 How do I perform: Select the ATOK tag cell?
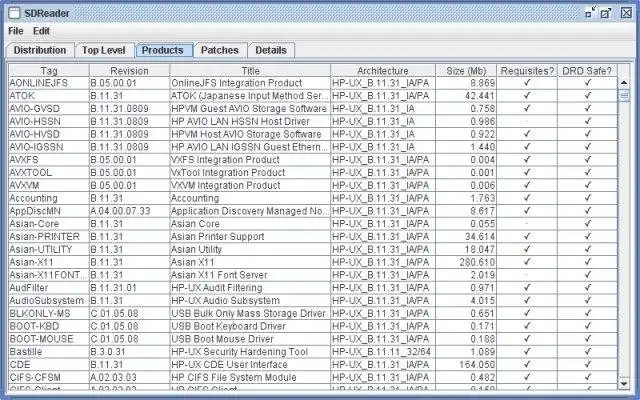pos(49,96)
